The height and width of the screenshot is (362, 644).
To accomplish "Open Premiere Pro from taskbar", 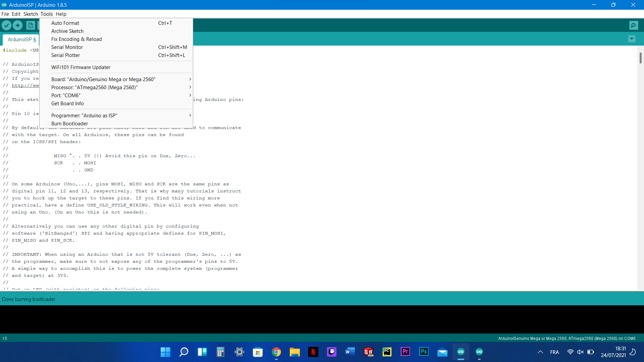I will coord(405,352).
